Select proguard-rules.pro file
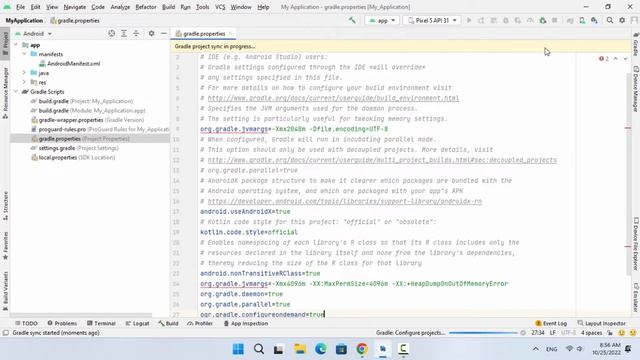This screenshot has width=640, height=360. [x=100, y=129]
